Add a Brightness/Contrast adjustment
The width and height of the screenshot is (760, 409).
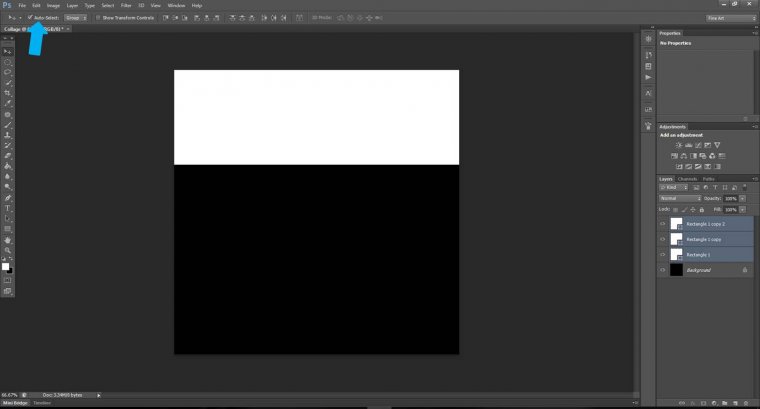click(x=679, y=145)
